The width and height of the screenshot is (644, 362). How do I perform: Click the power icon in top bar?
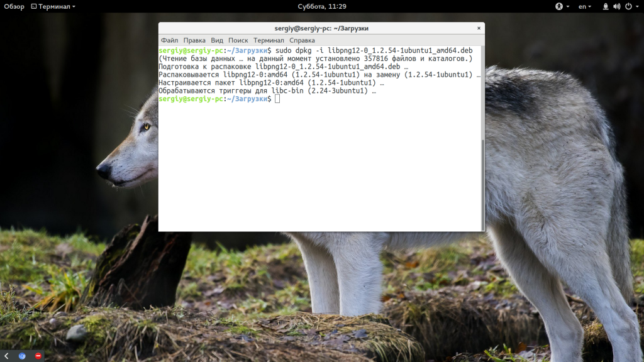pos(627,6)
